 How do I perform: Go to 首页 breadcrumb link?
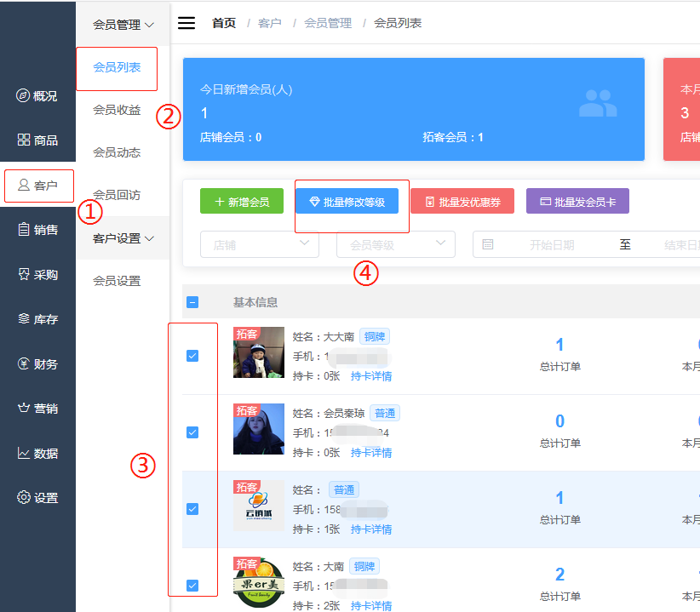pos(224,23)
